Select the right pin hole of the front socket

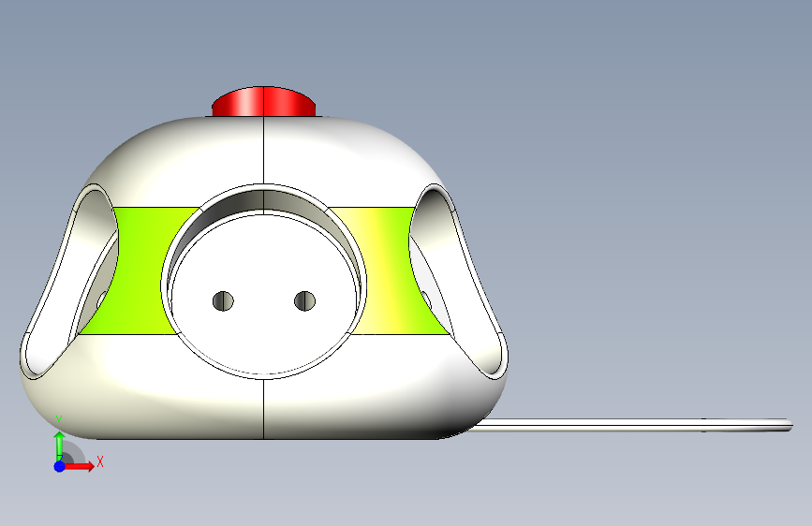point(304,300)
